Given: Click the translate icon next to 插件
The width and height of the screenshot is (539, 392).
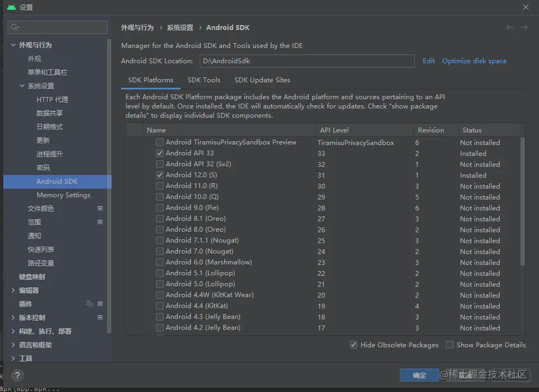Looking at the screenshot, I should point(89,303).
